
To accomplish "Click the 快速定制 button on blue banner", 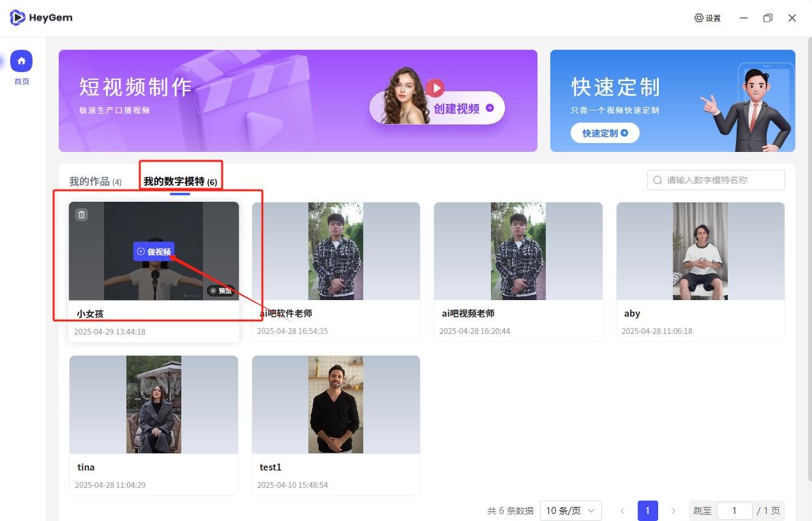I will [604, 133].
